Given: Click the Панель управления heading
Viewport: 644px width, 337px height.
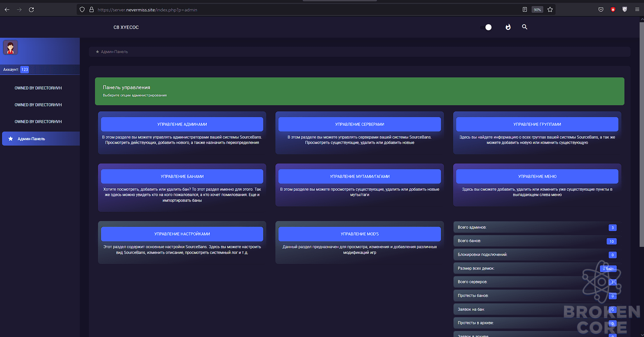Looking at the screenshot, I should (x=127, y=87).
